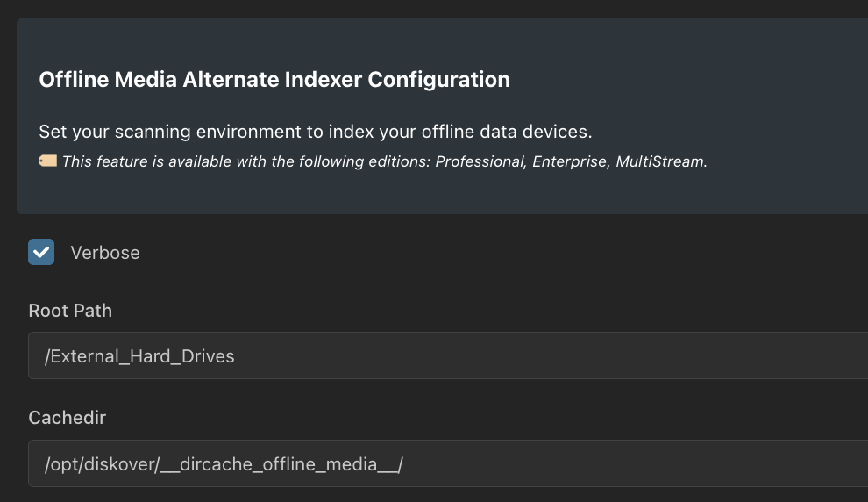The height and width of the screenshot is (502, 868).
Task: Click the 'Set your scanning environment' description
Action: 316,132
